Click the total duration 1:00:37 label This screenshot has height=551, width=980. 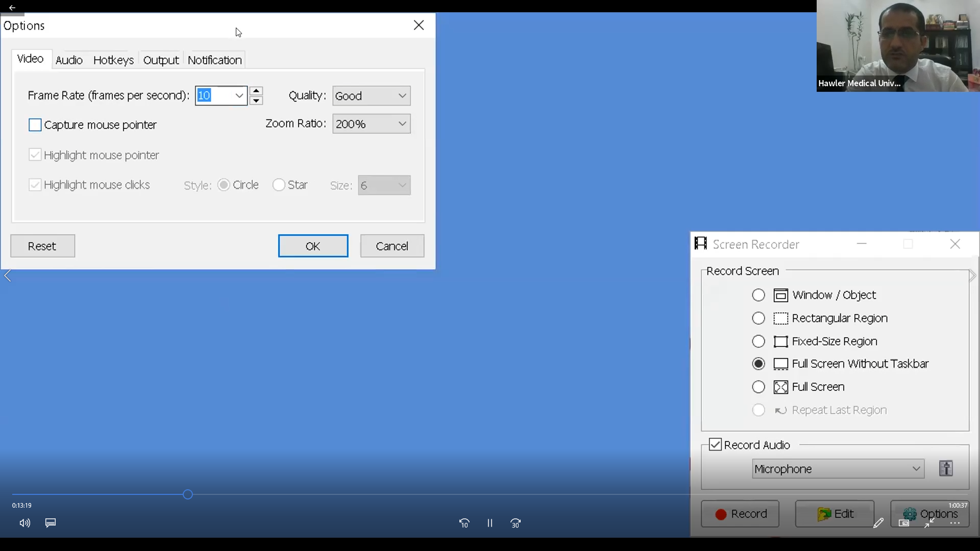tap(958, 506)
